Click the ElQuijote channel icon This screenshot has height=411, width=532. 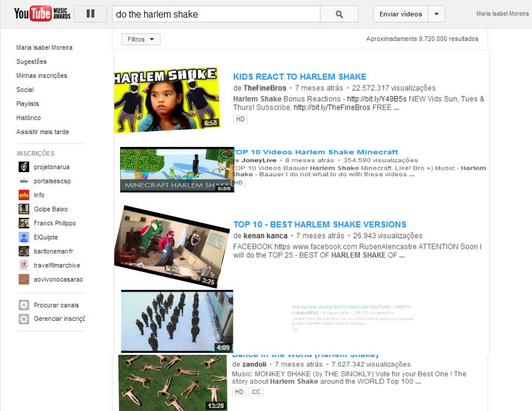[x=24, y=237]
